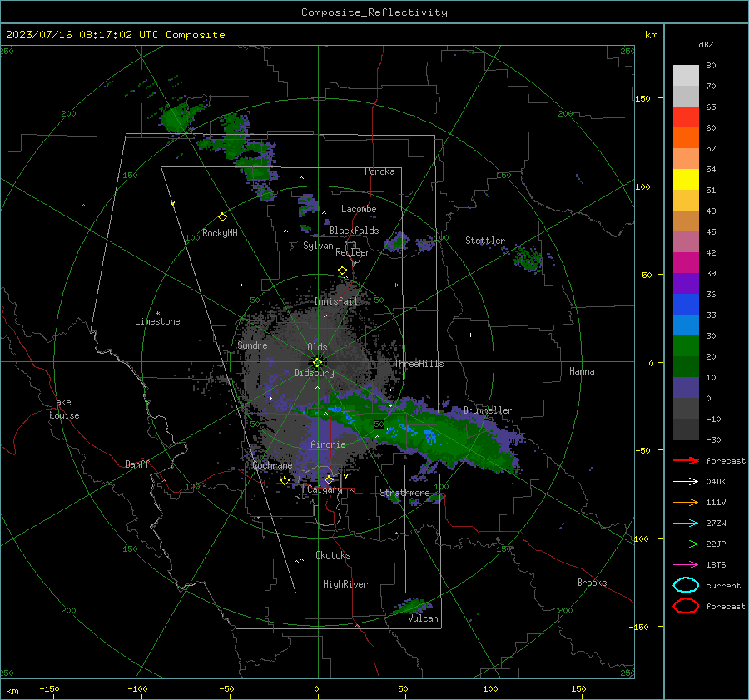
Task: Click the asterisk marker above Limestone
Action: (x=157, y=314)
